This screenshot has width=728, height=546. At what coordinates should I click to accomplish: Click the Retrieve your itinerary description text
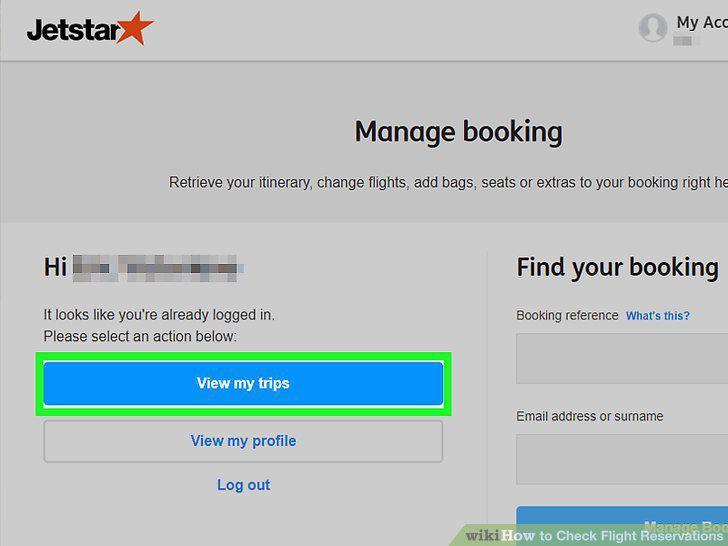[x=448, y=182]
